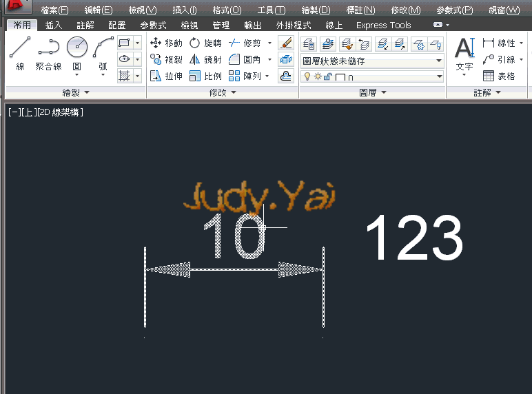532x394 pixels.
Task: Switch to the Manage (管理) ribbon tab
Action: pos(221,25)
